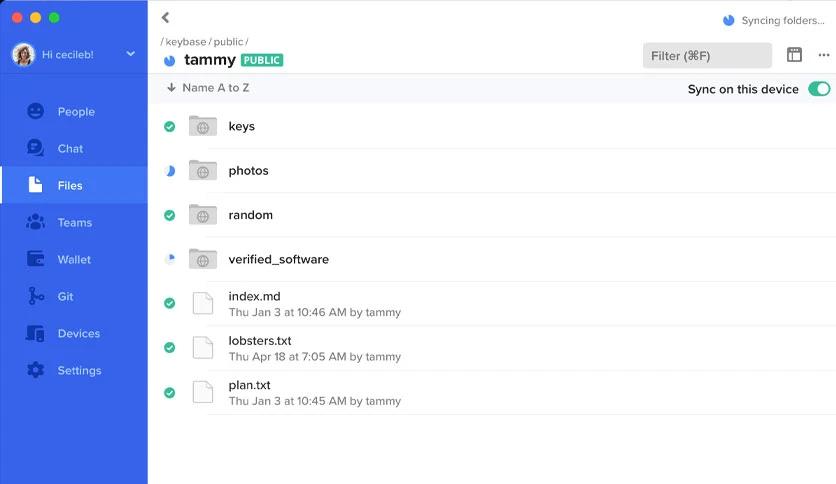Viewport: 836px width, 484px height.
Task: Click the Devices label in sidebar
Action: click(x=79, y=333)
